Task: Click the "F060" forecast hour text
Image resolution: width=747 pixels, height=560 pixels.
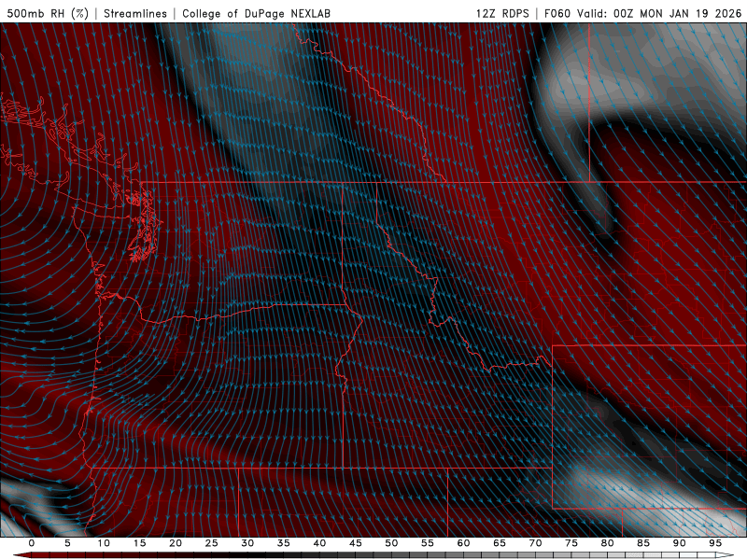Action: coord(557,13)
